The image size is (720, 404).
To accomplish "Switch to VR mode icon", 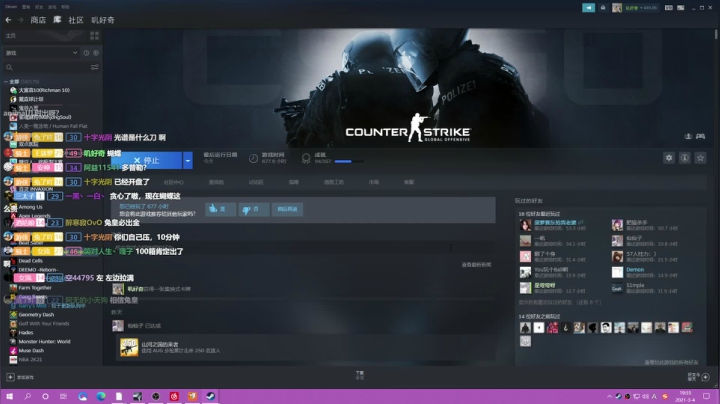I will pos(669,8).
